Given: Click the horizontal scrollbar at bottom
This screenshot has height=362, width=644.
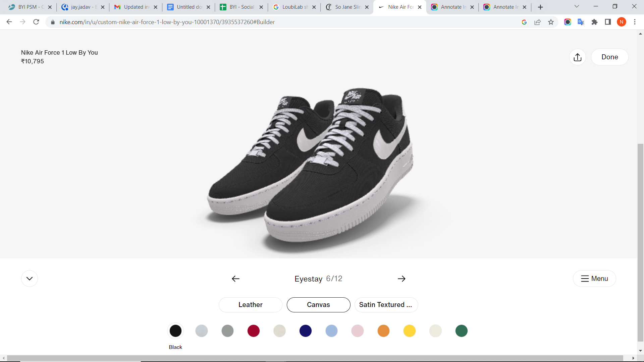Looking at the screenshot, I should click(315, 358).
